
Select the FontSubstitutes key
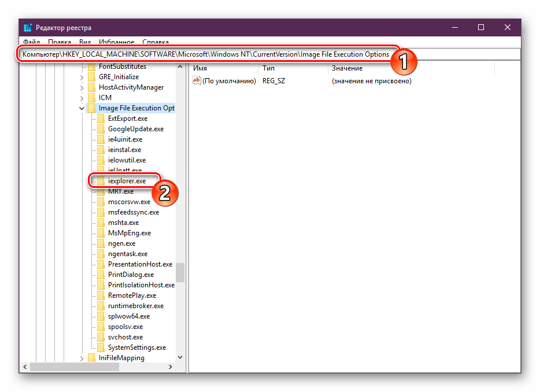[122, 66]
